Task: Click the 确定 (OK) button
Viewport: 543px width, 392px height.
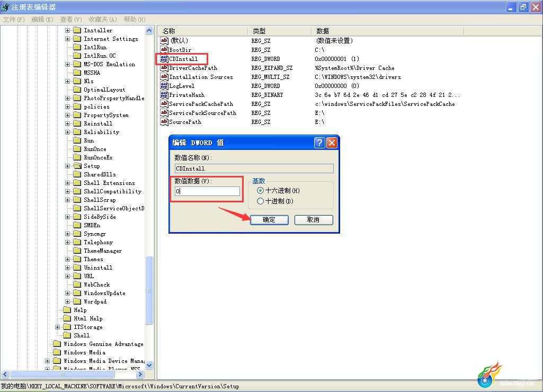Action: [x=269, y=220]
